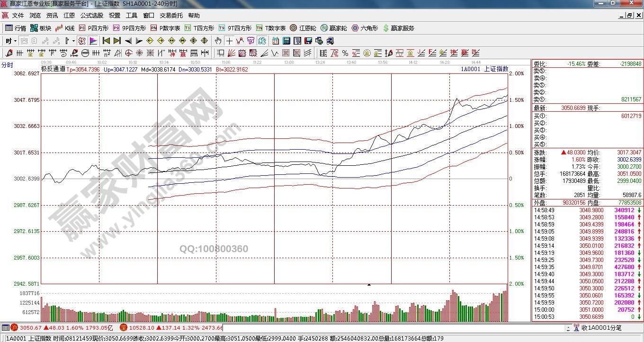Open the 时 period dropdown
Screen dimensions: 644x342
11,41
